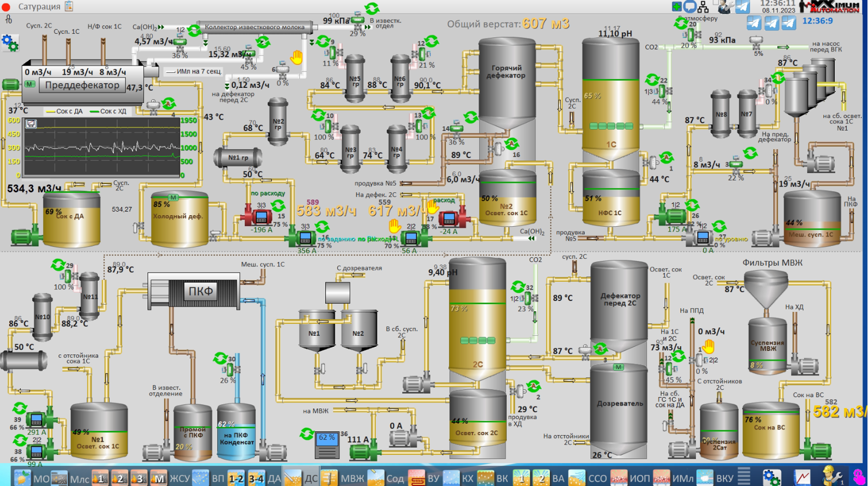Click the Telegram icon next to the date and time
This screenshot has width=868, height=486.
[743, 7]
